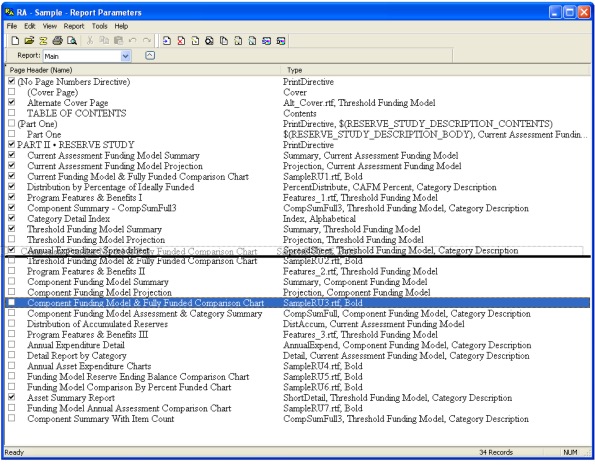Click the Print toolbar icon
Viewport: 595px width, 469px height.
point(58,41)
